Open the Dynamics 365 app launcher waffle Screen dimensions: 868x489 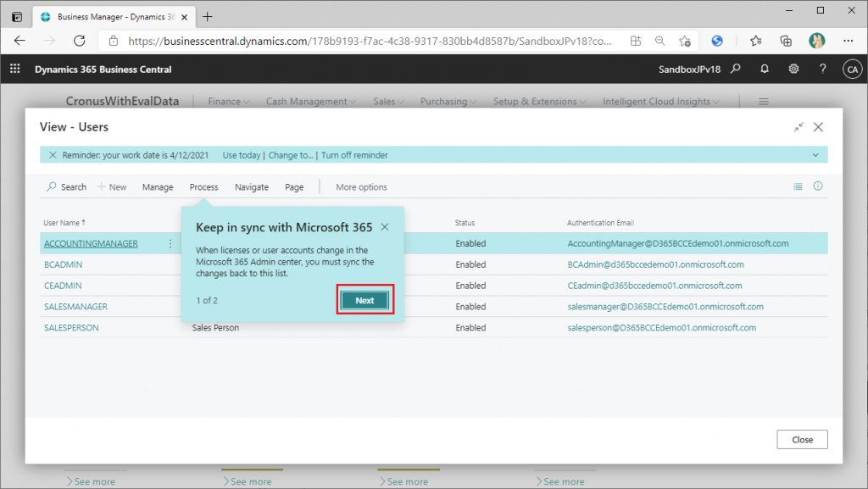[x=15, y=69]
